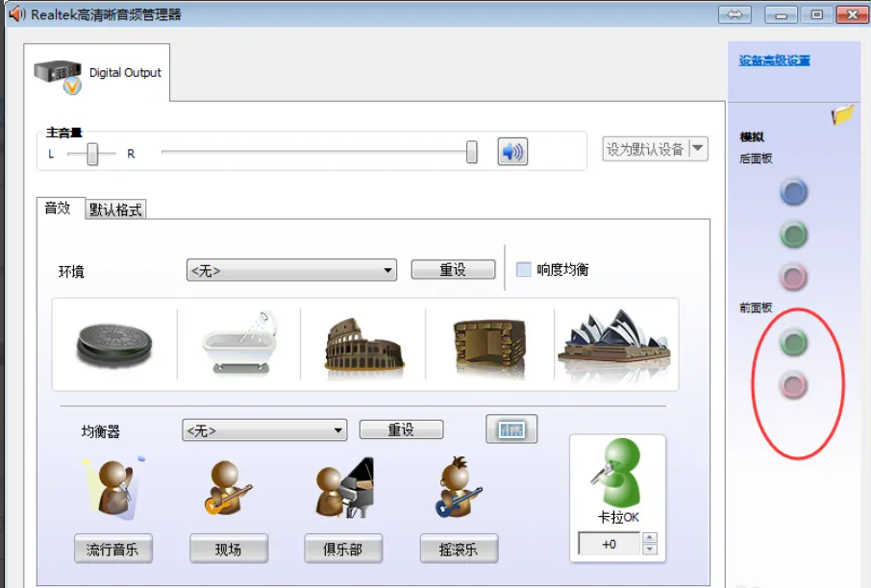Open the connector settings folder icon

click(x=843, y=115)
